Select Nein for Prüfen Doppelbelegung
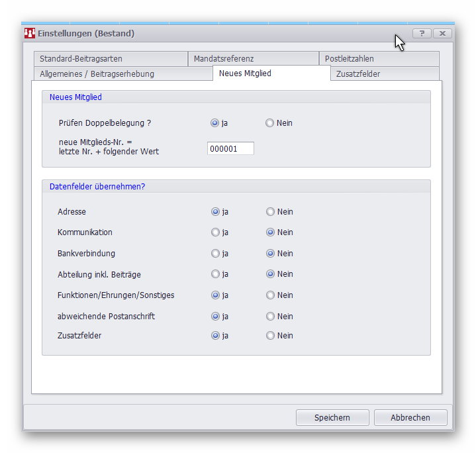 click(x=270, y=123)
